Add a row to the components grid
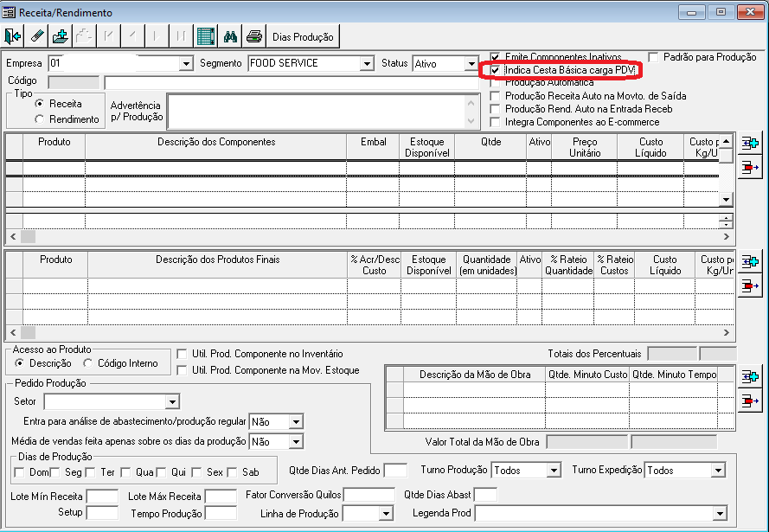The height and width of the screenshot is (532, 769). tap(750, 144)
